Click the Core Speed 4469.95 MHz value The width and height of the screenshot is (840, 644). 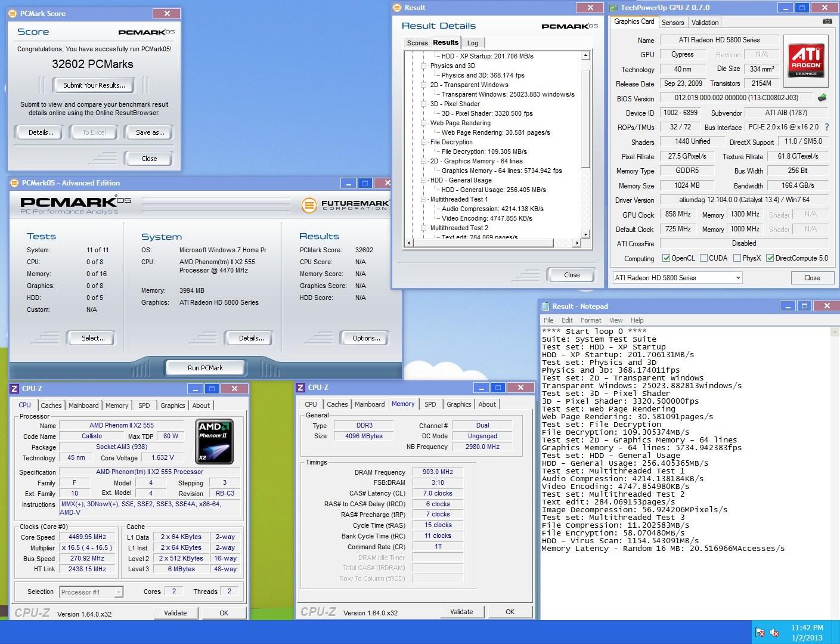pos(88,537)
